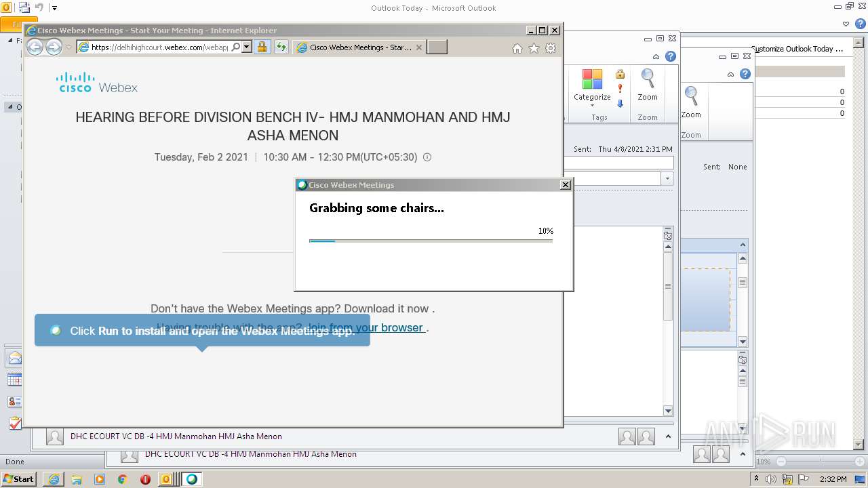Open the Tasks navigation pane icon
868x488 pixels.
[x=14, y=423]
